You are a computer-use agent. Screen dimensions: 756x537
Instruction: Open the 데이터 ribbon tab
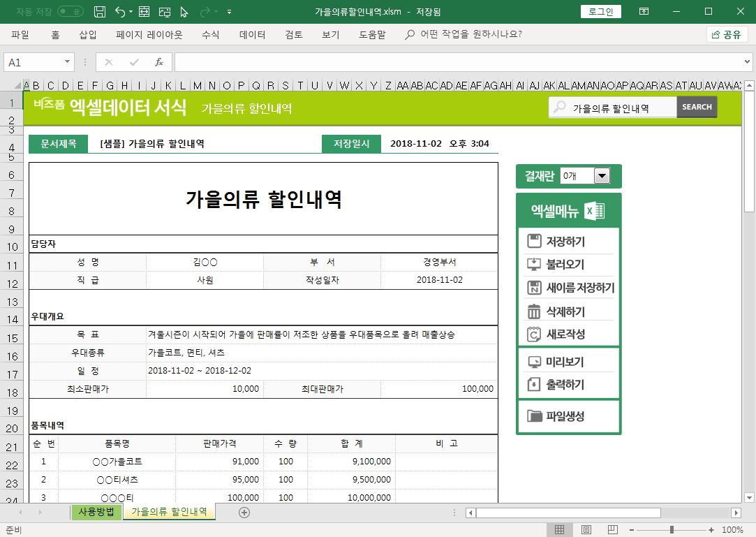(x=252, y=35)
